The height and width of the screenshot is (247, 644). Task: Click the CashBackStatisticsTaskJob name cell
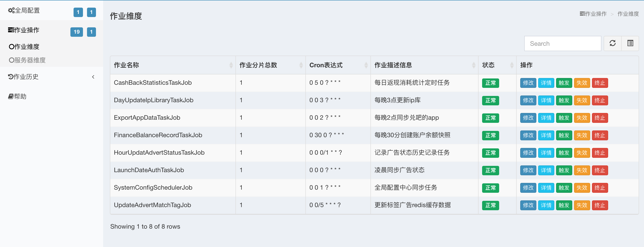point(173,83)
